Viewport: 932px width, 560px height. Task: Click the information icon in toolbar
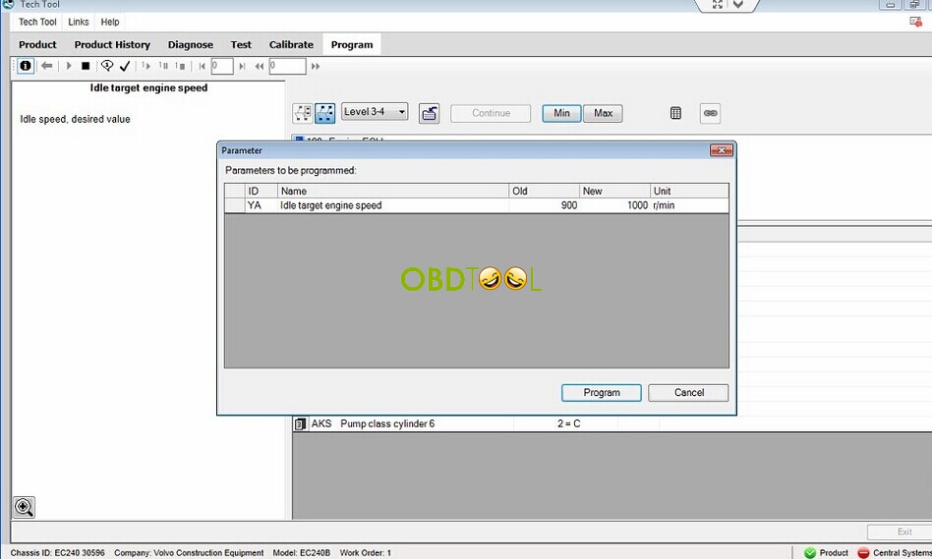pos(26,66)
